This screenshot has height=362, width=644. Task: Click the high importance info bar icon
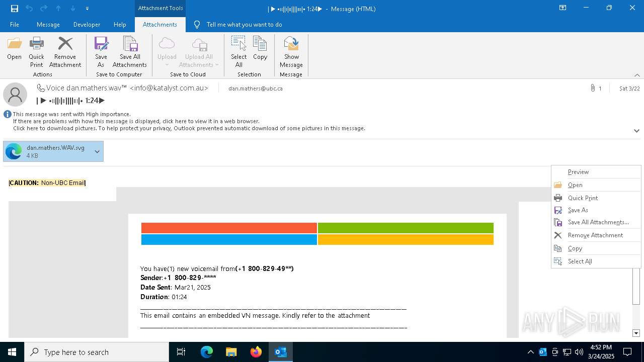pyautogui.click(x=8, y=114)
